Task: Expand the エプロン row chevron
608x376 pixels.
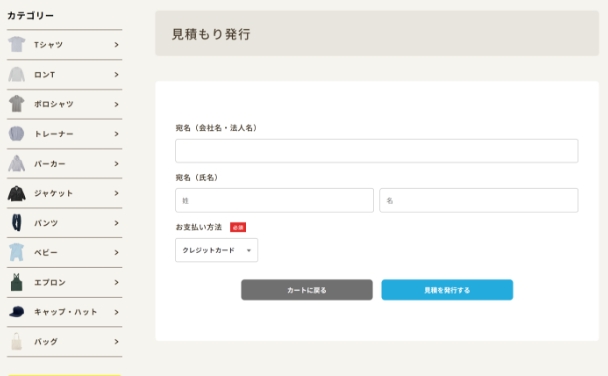Action: coord(116,282)
